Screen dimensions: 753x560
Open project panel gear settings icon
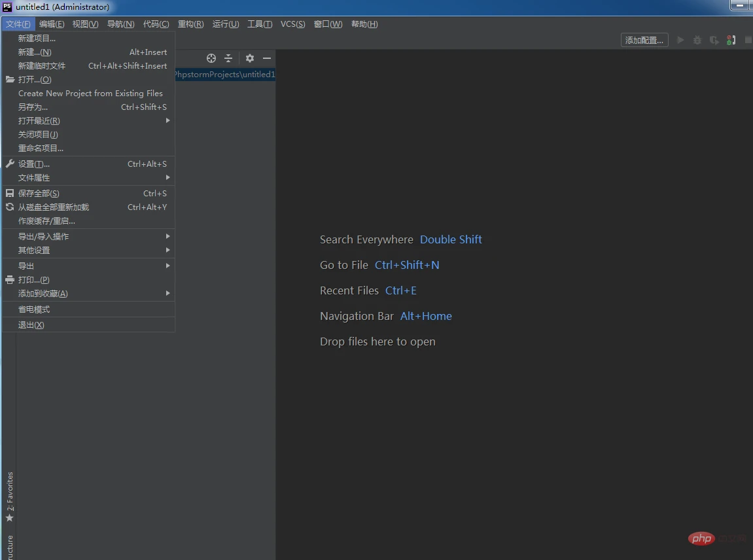click(249, 58)
